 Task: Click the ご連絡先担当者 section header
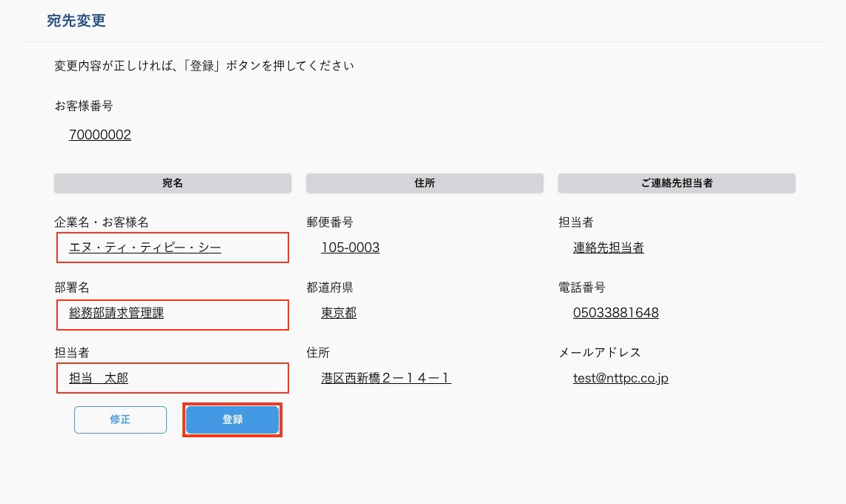click(676, 183)
